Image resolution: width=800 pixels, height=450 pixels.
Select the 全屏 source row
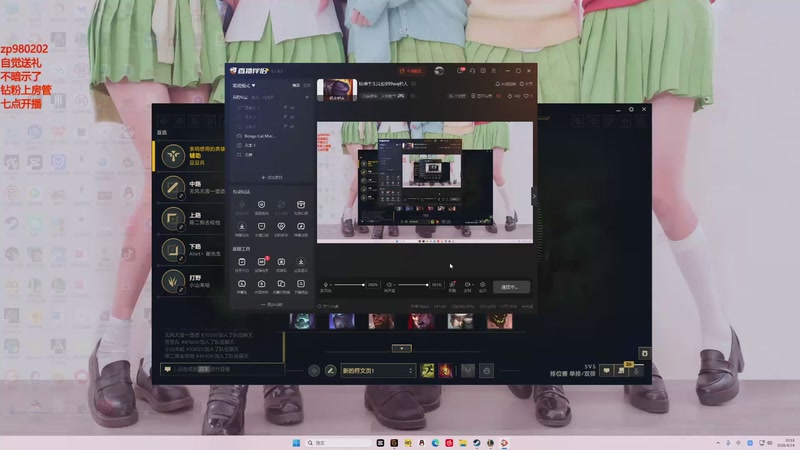pyautogui.click(x=271, y=155)
